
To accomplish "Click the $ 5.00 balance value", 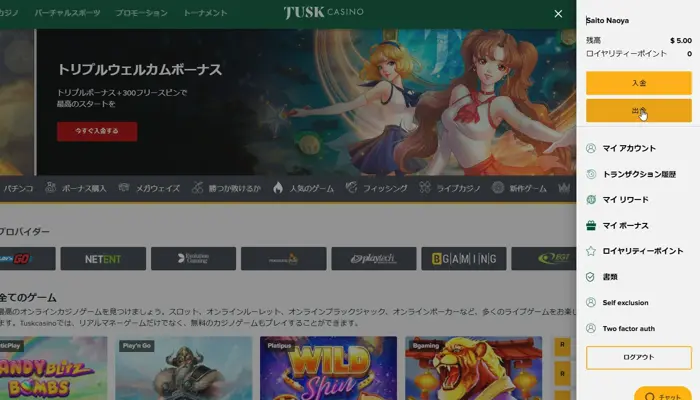I will point(681,41).
